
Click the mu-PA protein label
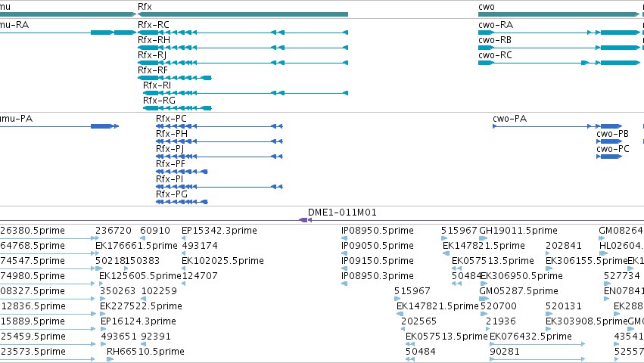tap(16, 119)
